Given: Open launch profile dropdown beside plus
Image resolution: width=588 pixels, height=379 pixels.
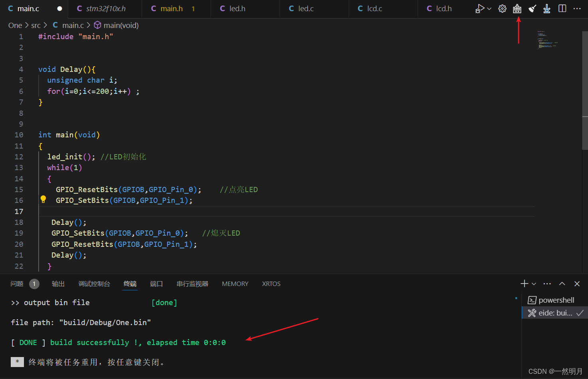Looking at the screenshot, I should tap(534, 284).
